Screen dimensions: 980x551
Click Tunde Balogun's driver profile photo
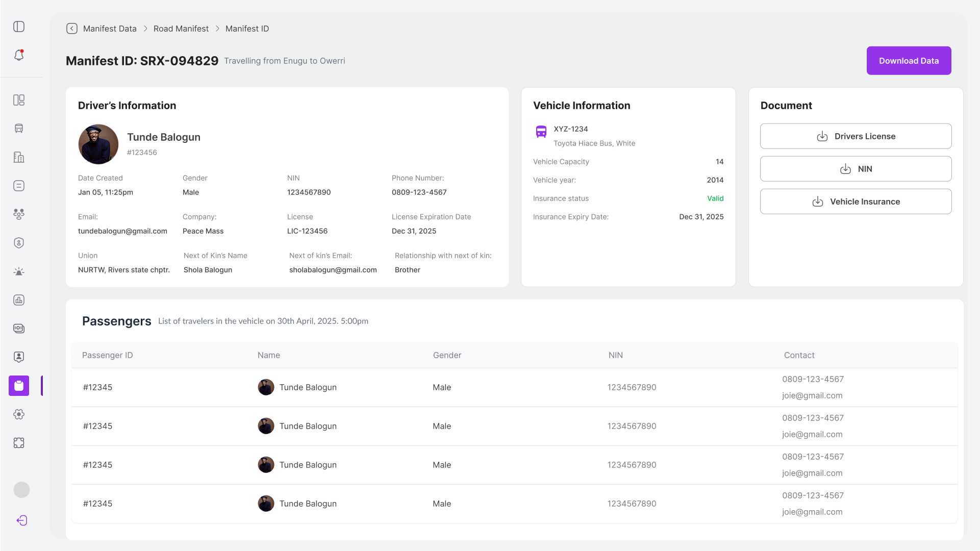click(98, 144)
